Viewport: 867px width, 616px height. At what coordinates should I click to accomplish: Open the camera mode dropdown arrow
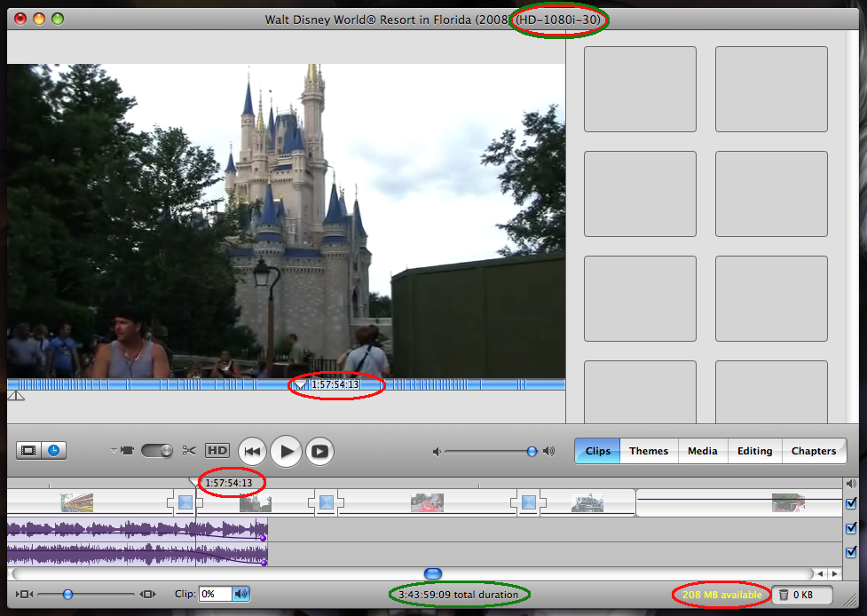(x=114, y=451)
